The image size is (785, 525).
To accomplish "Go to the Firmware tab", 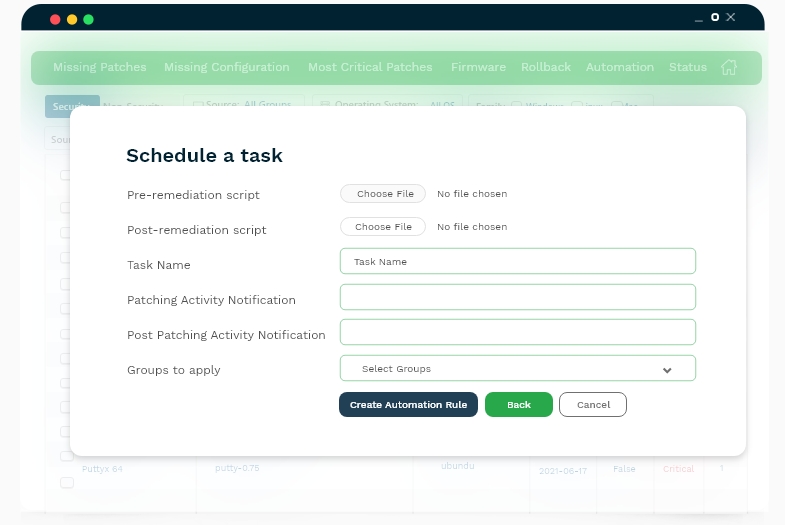I will tap(478, 67).
